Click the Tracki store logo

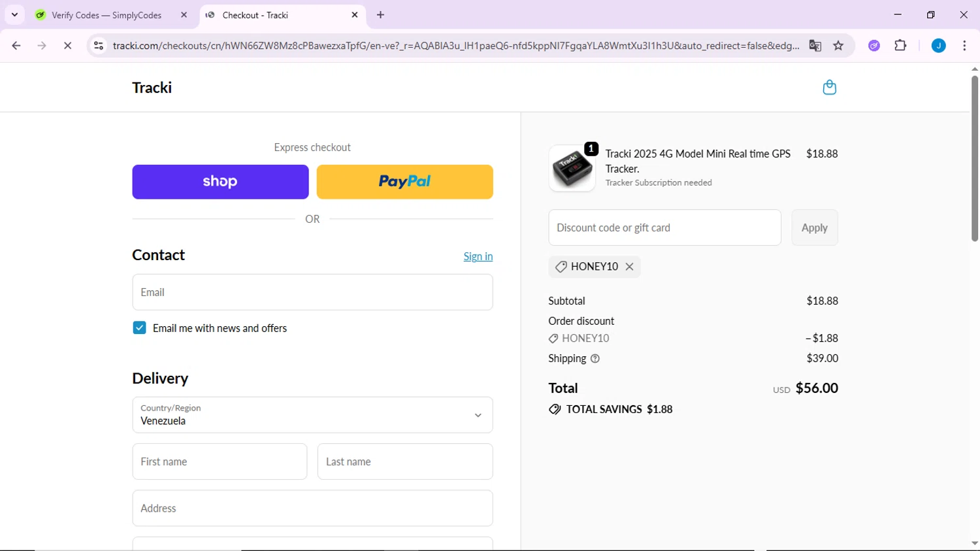(x=152, y=88)
